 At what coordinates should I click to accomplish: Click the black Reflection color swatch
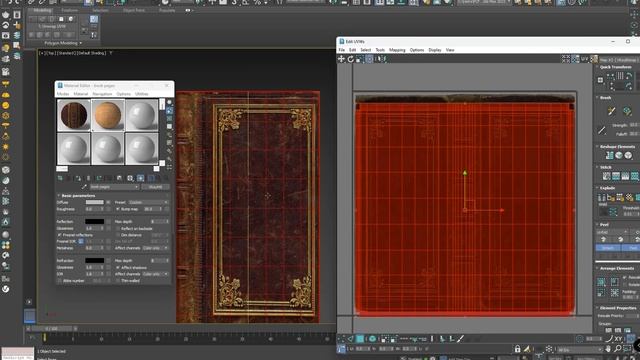pos(95,222)
